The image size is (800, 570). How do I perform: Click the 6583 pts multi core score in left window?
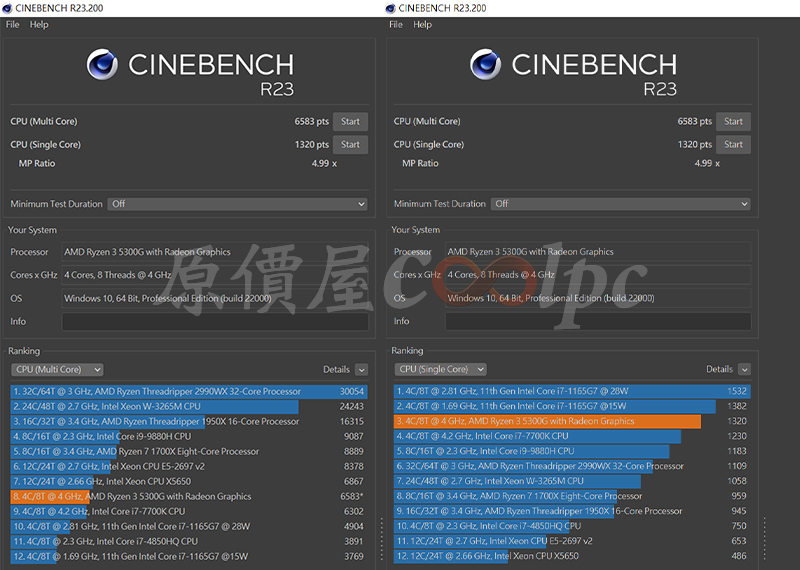tap(311, 121)
